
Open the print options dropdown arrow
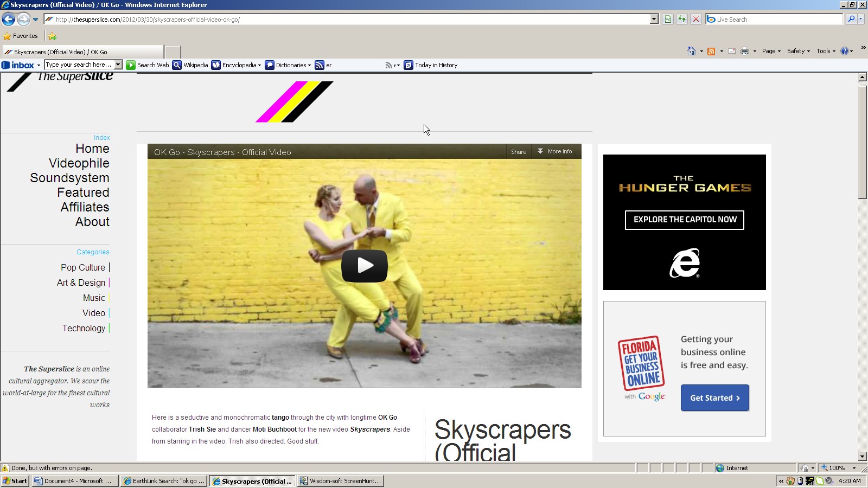(755, 52)
